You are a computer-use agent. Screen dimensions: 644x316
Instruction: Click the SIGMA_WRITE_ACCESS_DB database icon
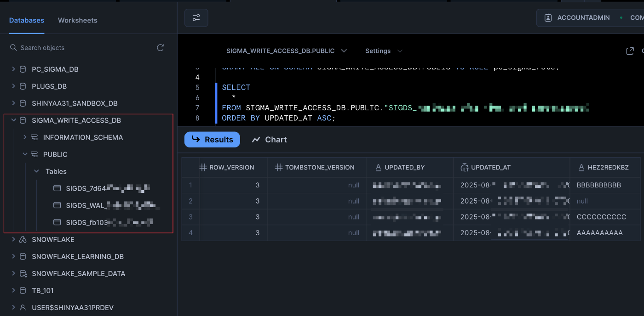click(x=23, y=120)
